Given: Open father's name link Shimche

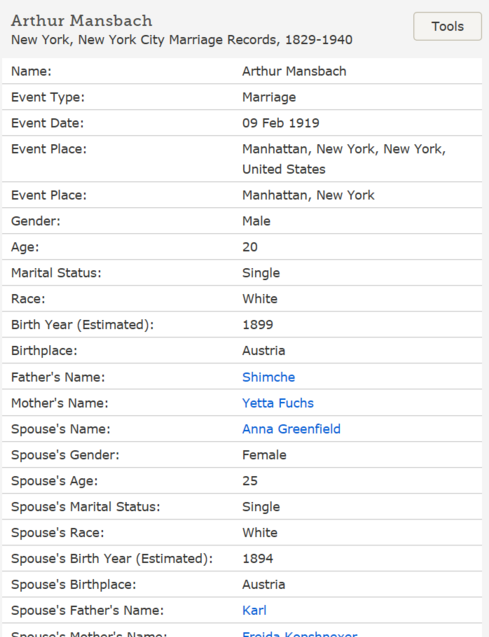Looking at the screenshot, I should (268, 377).
